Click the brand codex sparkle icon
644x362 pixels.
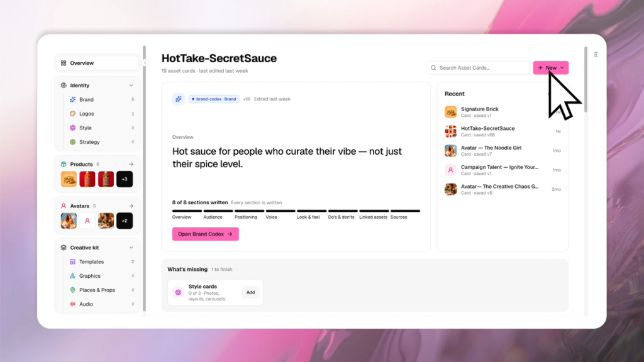tap(178, 99)
